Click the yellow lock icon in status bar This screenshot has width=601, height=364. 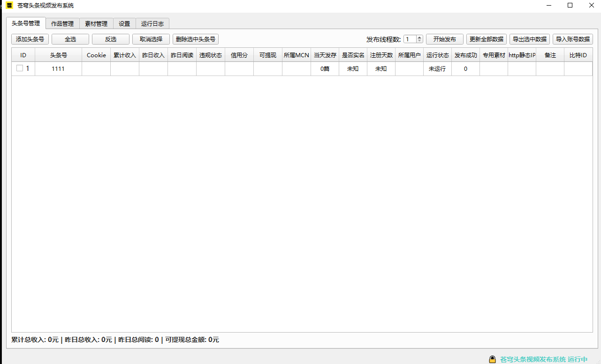(492, 359)
